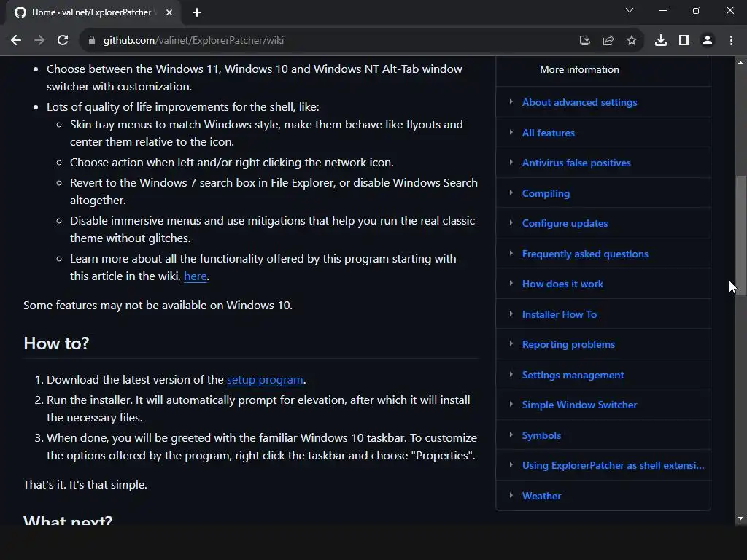747x560 pixels.
Task: Select the Home valinet/ExplorerPatcher tab
Action: click(93, 12)
